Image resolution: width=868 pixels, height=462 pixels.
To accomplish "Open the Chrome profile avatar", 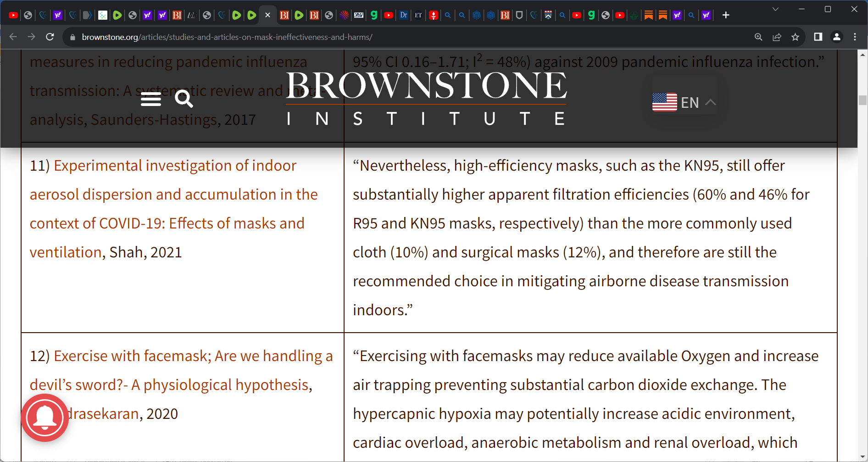I will point(837,37).
